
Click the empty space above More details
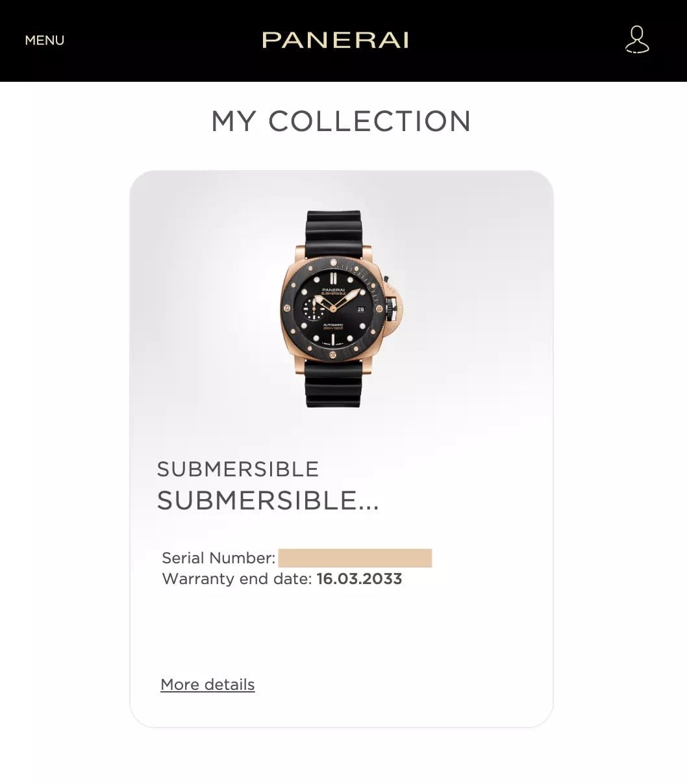coord(341,633)
